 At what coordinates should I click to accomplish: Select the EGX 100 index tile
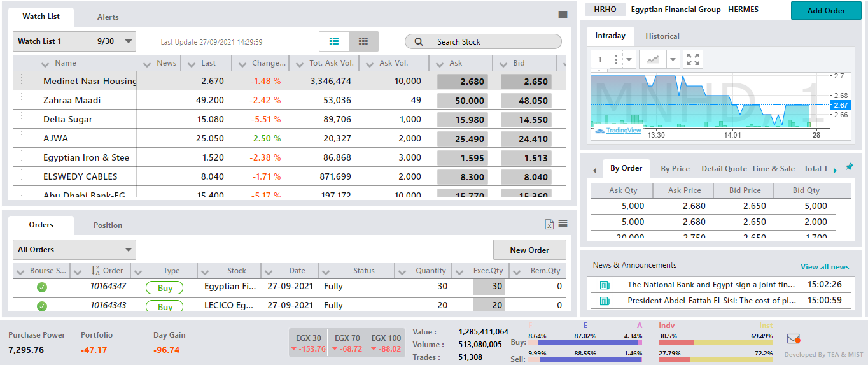coord(386,343)
